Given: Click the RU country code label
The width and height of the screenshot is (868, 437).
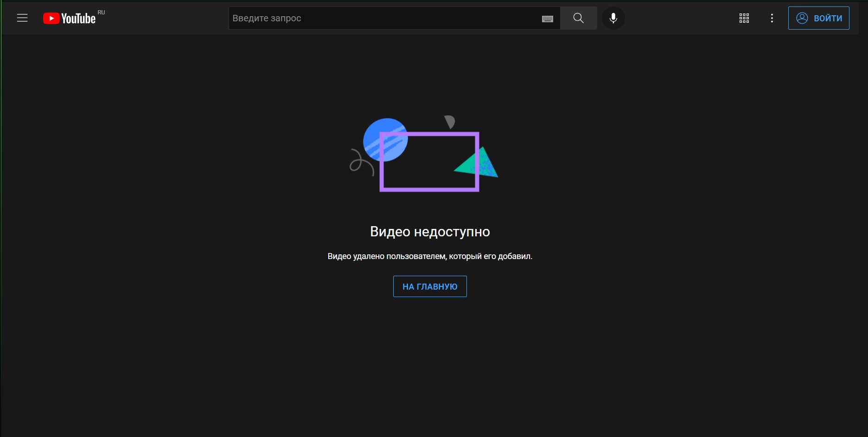Looking at the screenshot, I should pos(101,13).
